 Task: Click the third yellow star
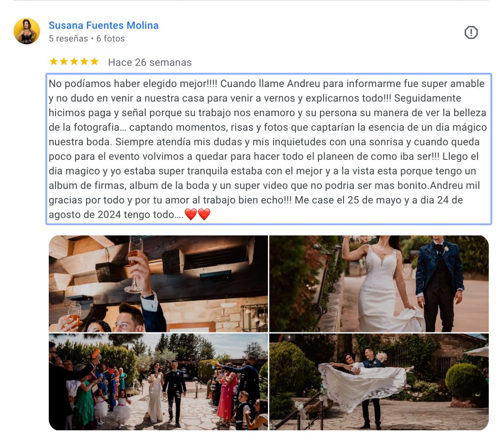pos(74,61)
